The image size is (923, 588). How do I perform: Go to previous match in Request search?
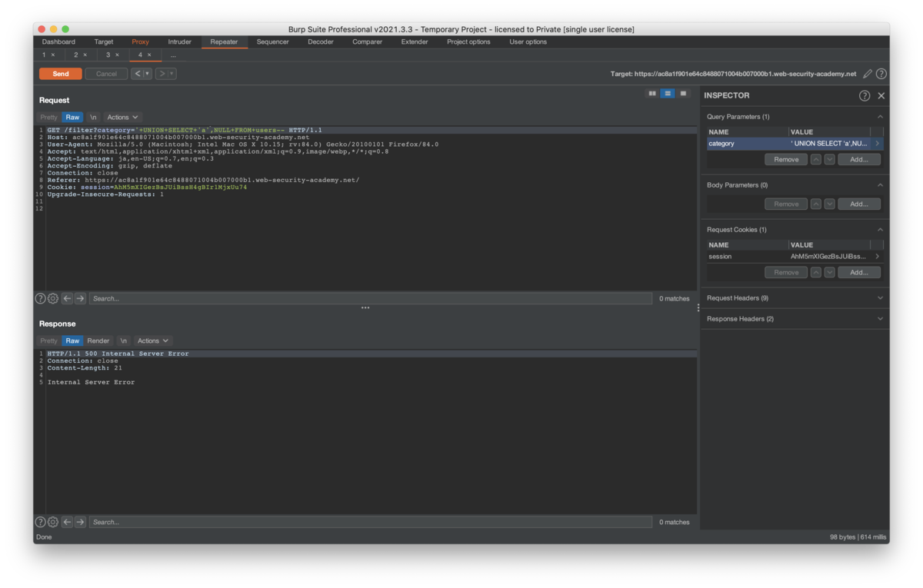coord(67,298)
